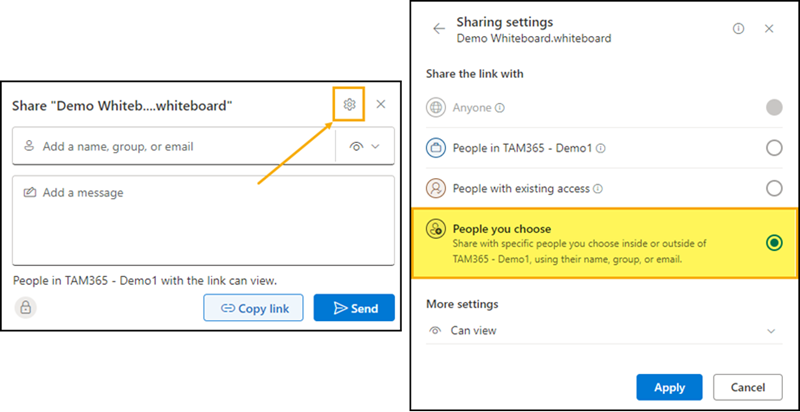This screenshot has width=800, height=412.
Task: Click the lock icon below the message
Action: click(26, 308)
